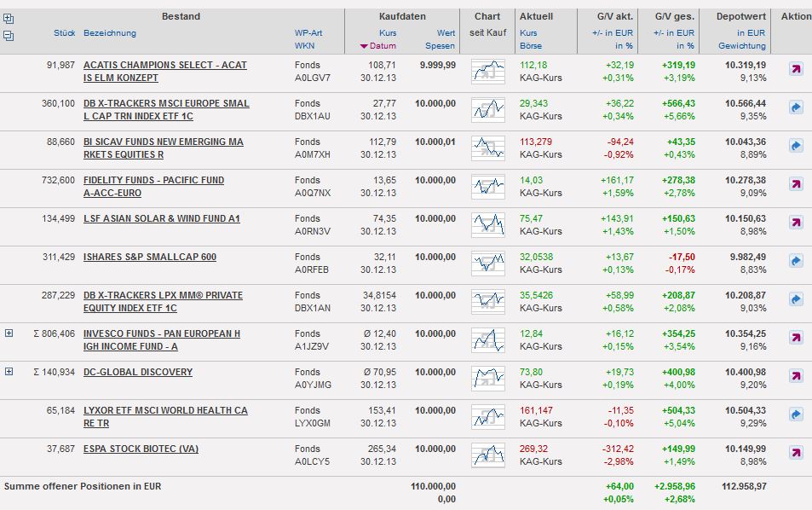
Task: Click WKN A0LGV7 cell
Action: 312,78
